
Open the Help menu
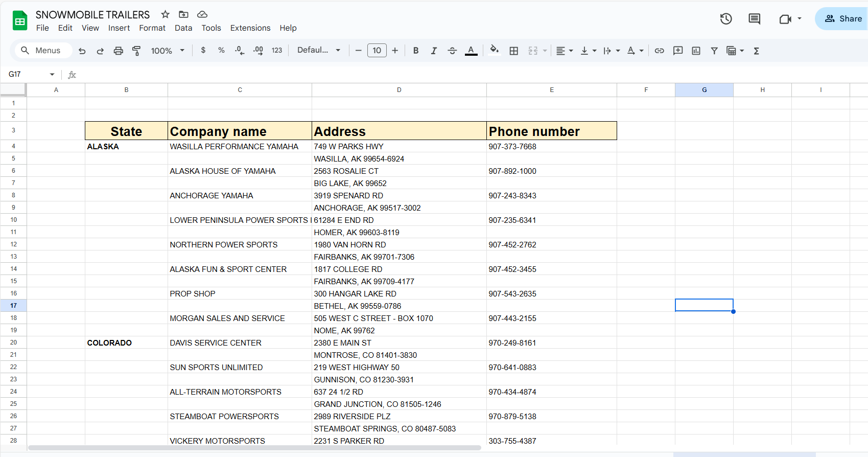tap(288, 28)
